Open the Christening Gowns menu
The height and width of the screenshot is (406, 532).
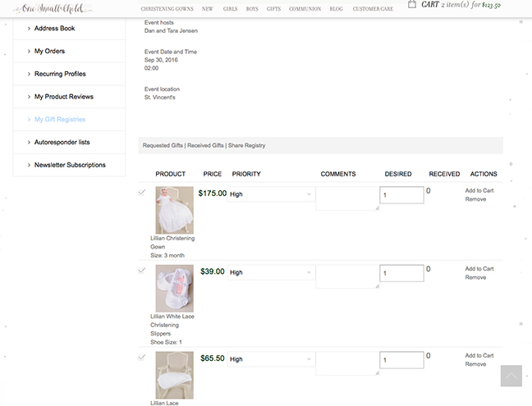coord(166,8)
